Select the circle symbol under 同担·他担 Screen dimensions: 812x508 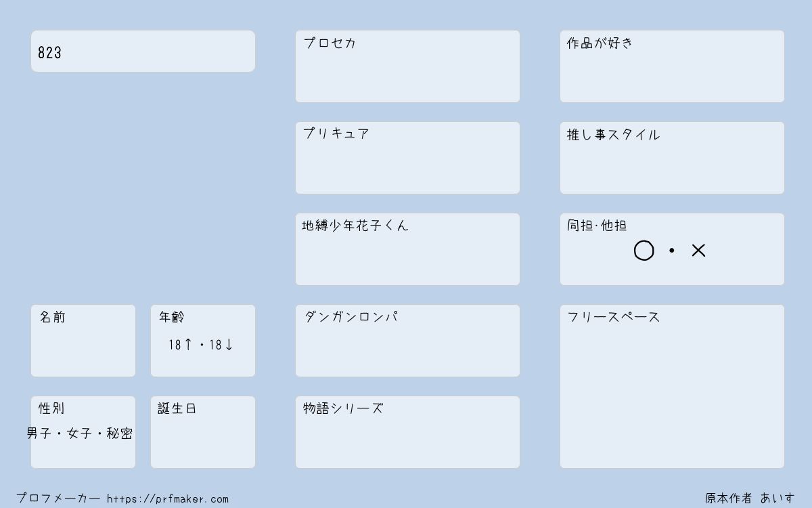click(x=644, y=251)
